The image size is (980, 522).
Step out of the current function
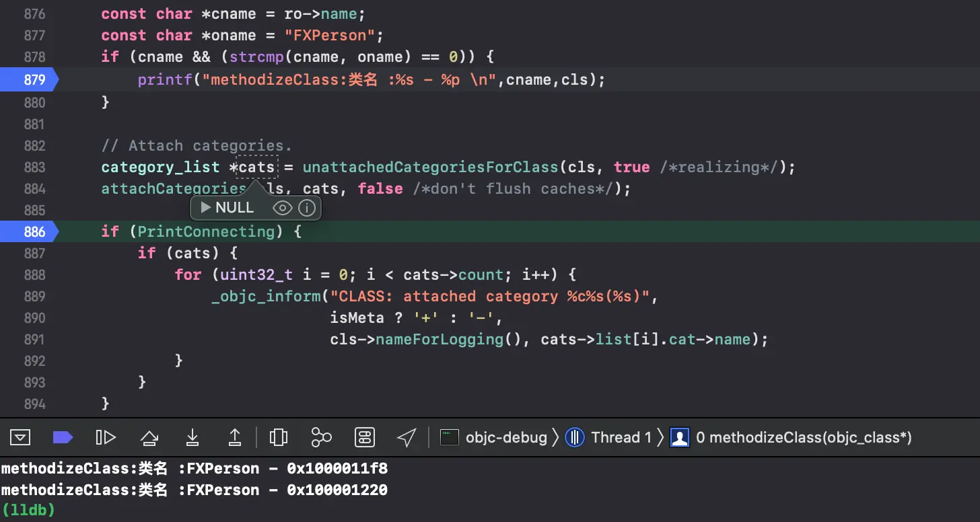tap(235, 438)
